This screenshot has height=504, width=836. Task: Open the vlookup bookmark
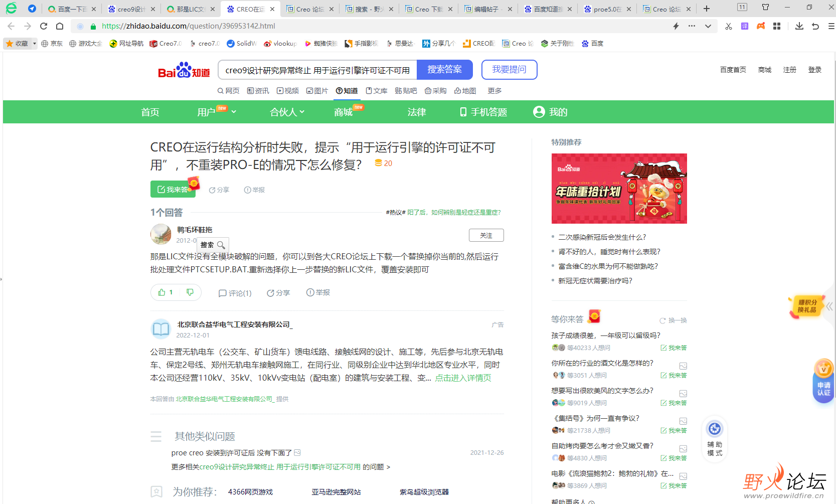(x=280, y=44)
